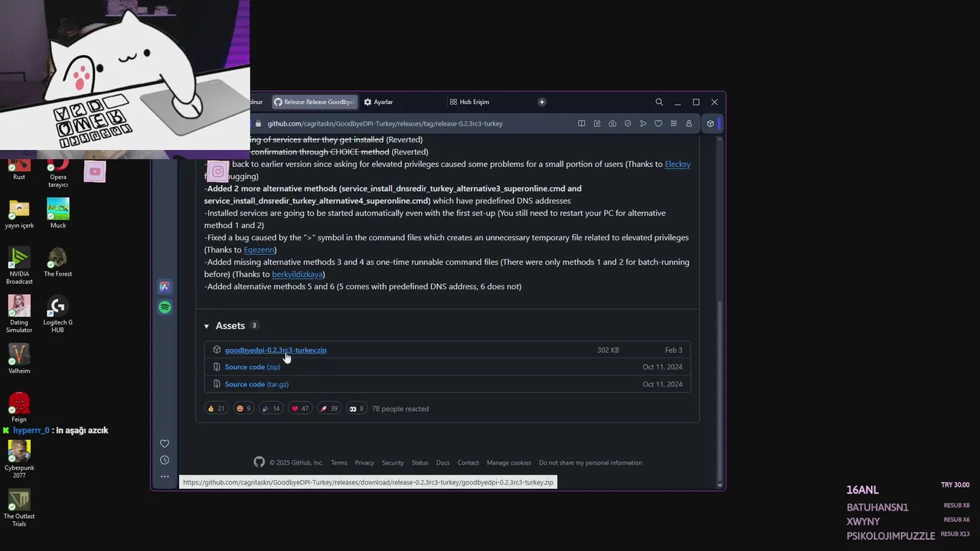Toggle hooray reaction with 14
The width and height of the screenshot is (980, 551).
[x=271, y=409]
